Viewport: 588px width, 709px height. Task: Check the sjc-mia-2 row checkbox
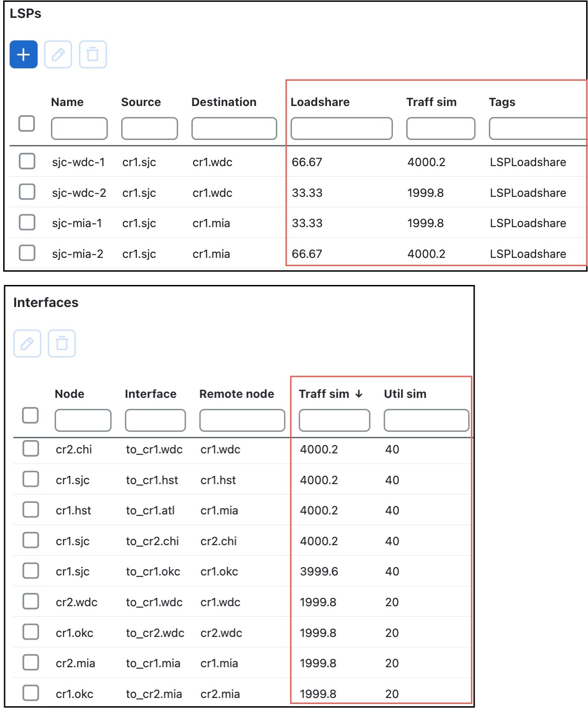tap(27, 253)
